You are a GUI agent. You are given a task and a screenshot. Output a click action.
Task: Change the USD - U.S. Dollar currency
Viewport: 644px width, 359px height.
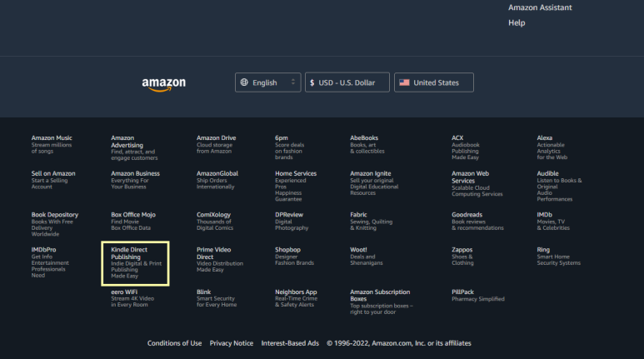coord(347,82)
